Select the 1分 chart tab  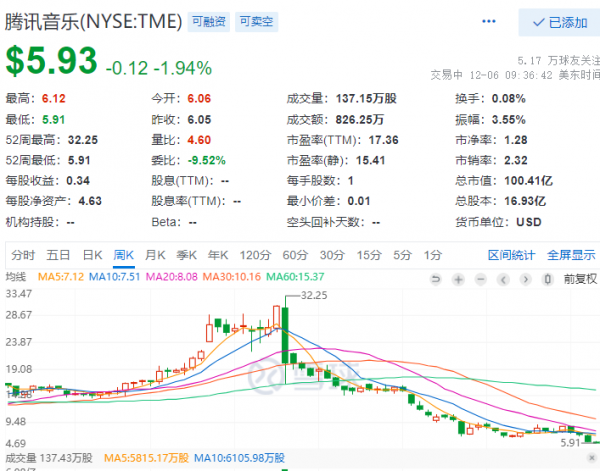[x=433, y=255]
